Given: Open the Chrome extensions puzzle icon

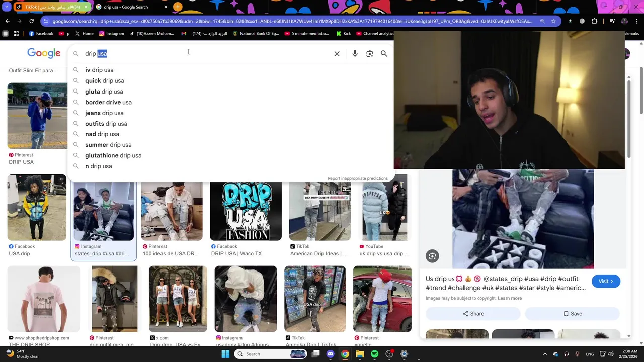Looking at the screenshot, I should click(594, 21).
